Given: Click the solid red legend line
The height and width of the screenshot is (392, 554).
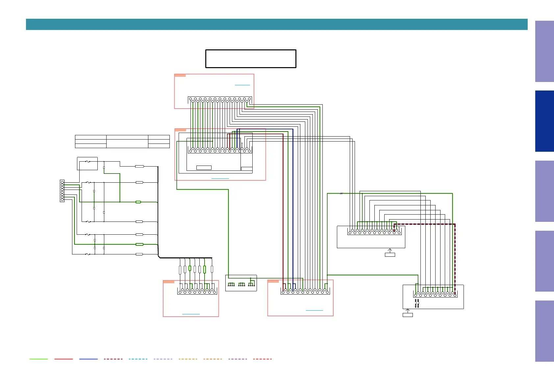Looking at the screenshot, I should click(x=63, y=359).
